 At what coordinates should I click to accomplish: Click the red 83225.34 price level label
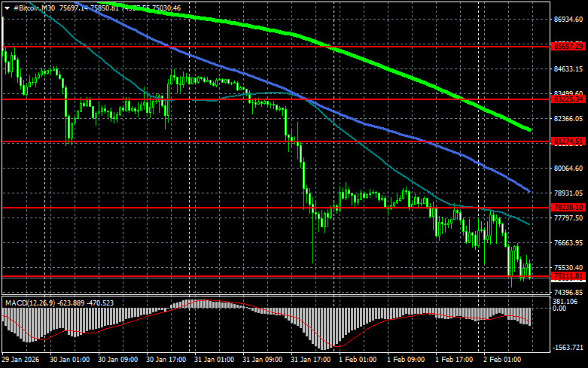click(568, 99)
